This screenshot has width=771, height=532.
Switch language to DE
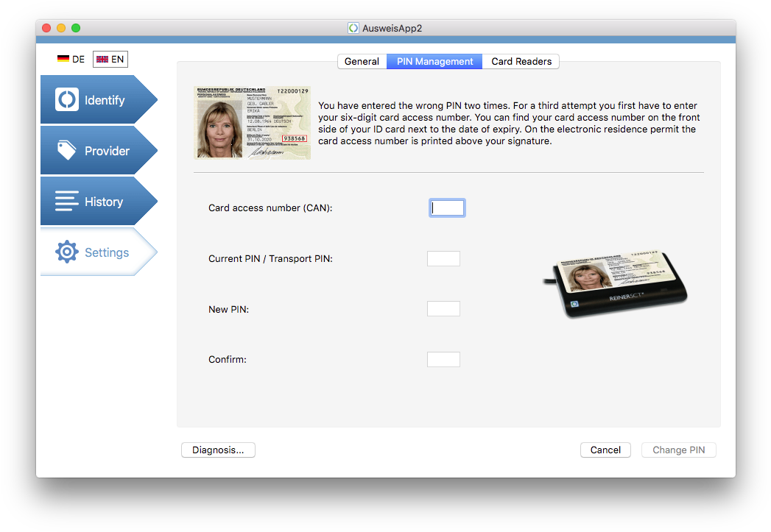click(x=72, y=57)
